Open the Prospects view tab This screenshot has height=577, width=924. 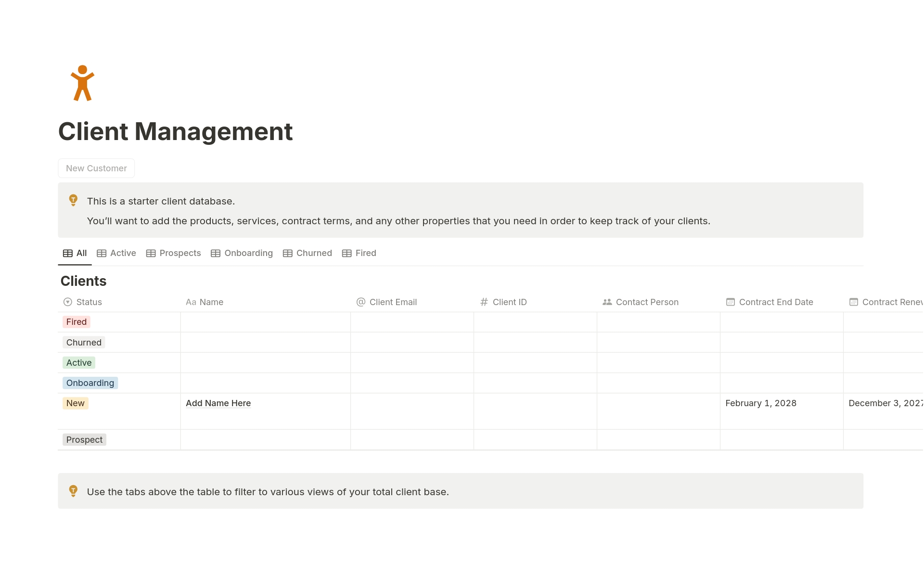point(174,253)
